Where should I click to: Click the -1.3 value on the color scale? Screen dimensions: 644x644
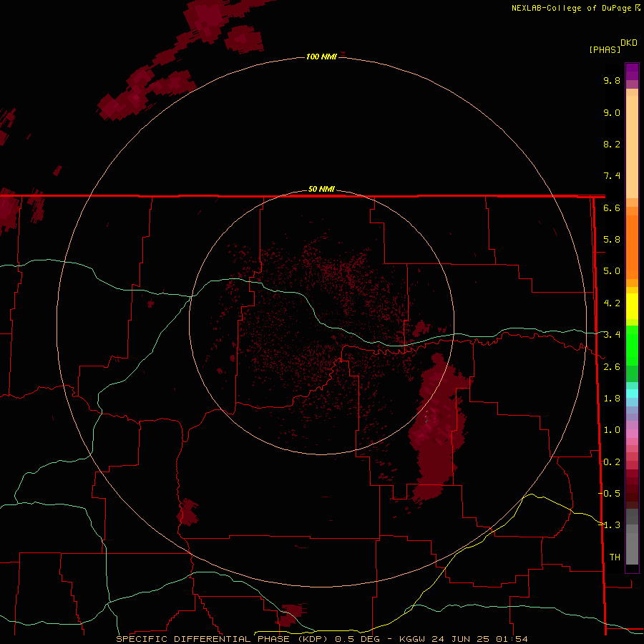click(x=609, y=525)
